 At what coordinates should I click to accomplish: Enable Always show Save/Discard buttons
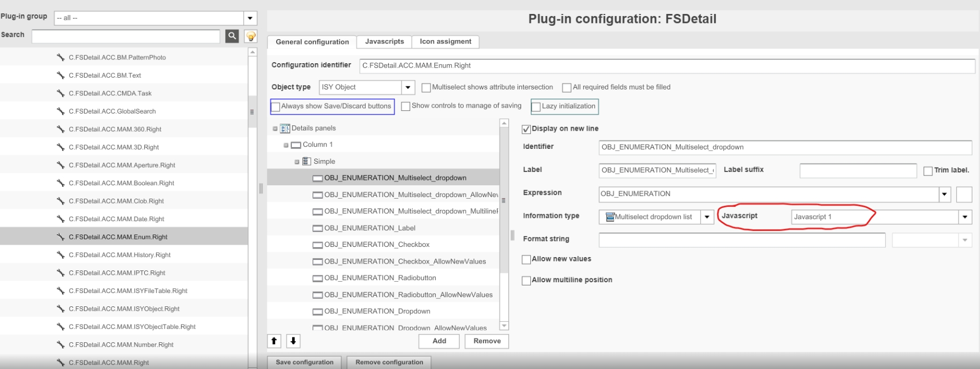(x=276, y=107)
